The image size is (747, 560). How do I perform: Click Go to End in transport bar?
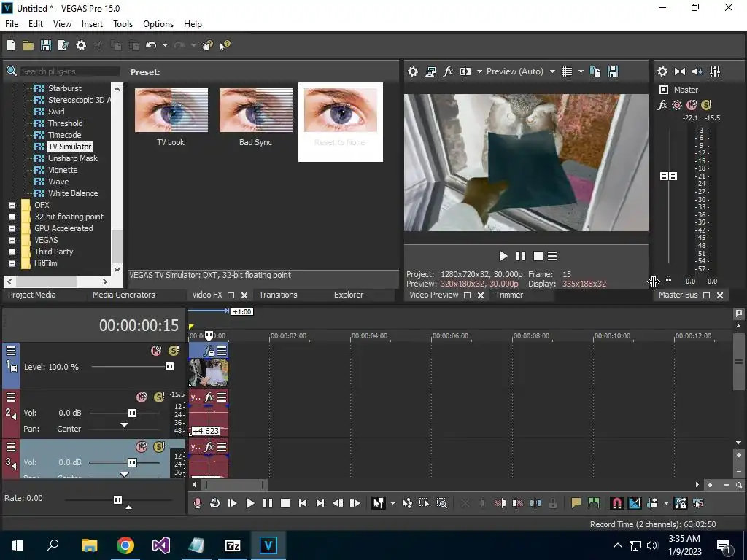320,503
